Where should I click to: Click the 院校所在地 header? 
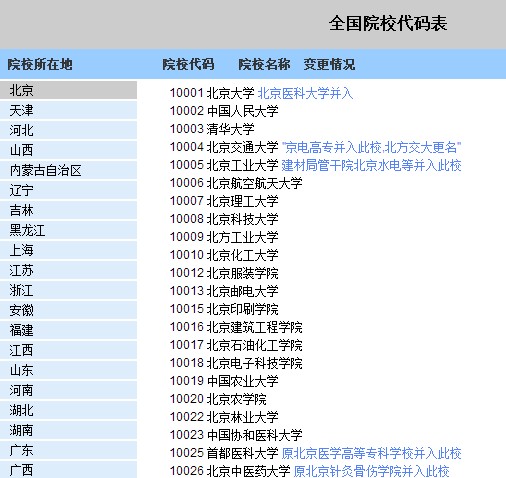(40, 64)
